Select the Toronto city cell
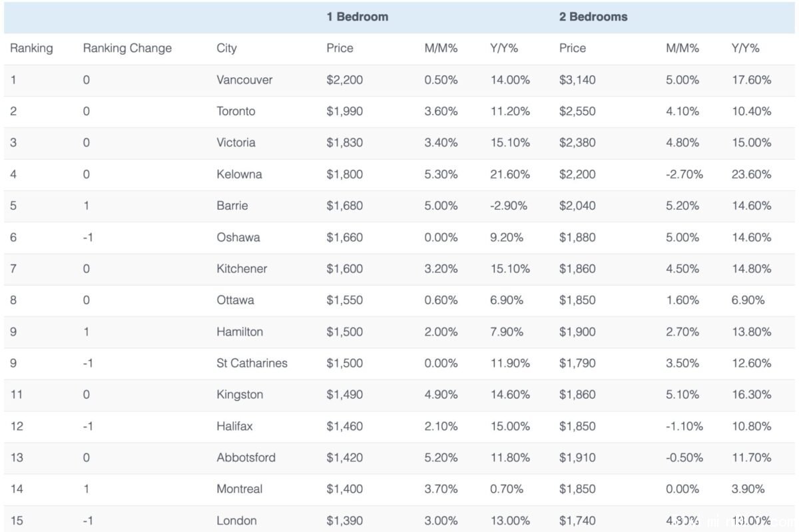799x532 pixels. click(236, 111)
